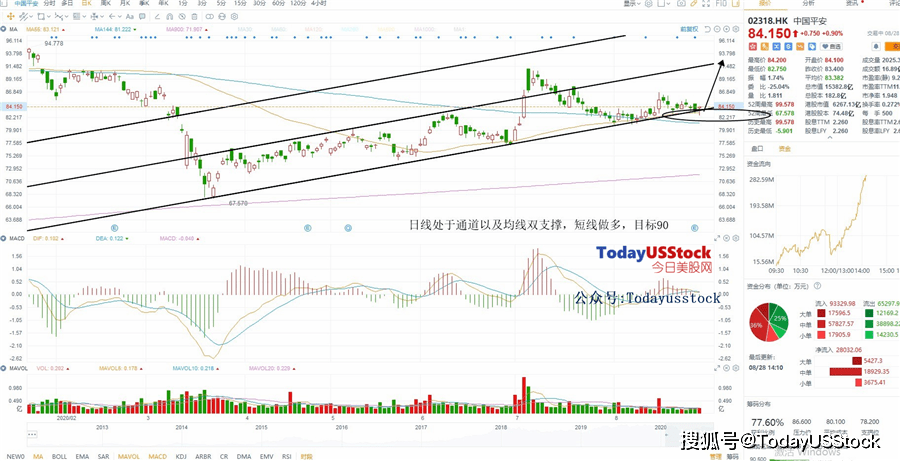Screen dimensions: 900x461
Task: Select the trend line drawing tool
Action: (24, 17)
